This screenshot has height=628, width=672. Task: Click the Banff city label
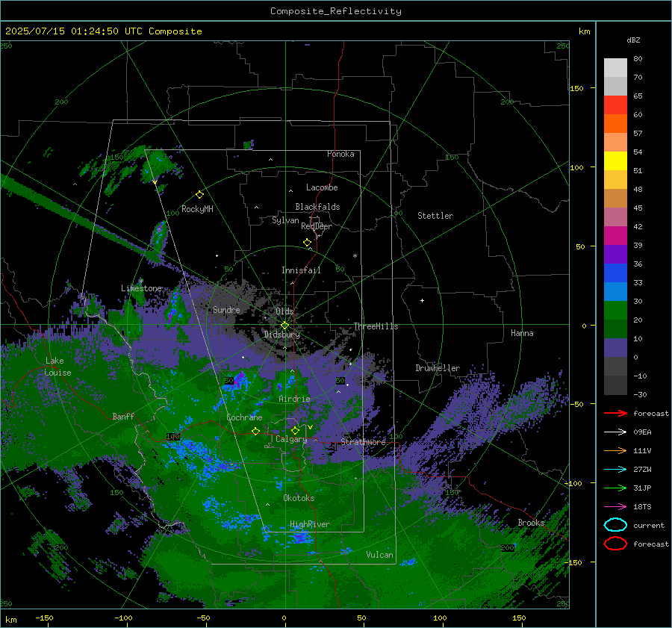pos(123,416)
